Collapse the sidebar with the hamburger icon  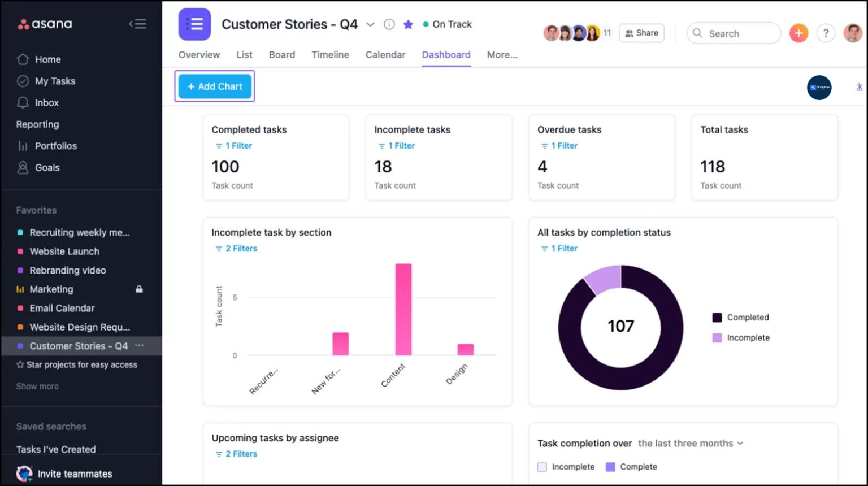click(137, 24)
